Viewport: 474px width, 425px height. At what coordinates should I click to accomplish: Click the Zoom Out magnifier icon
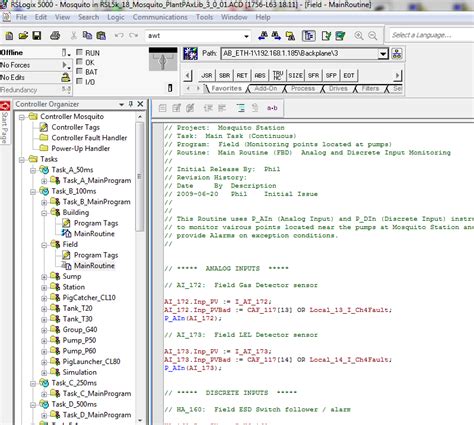pyautogui.click(x=373, y=36)
